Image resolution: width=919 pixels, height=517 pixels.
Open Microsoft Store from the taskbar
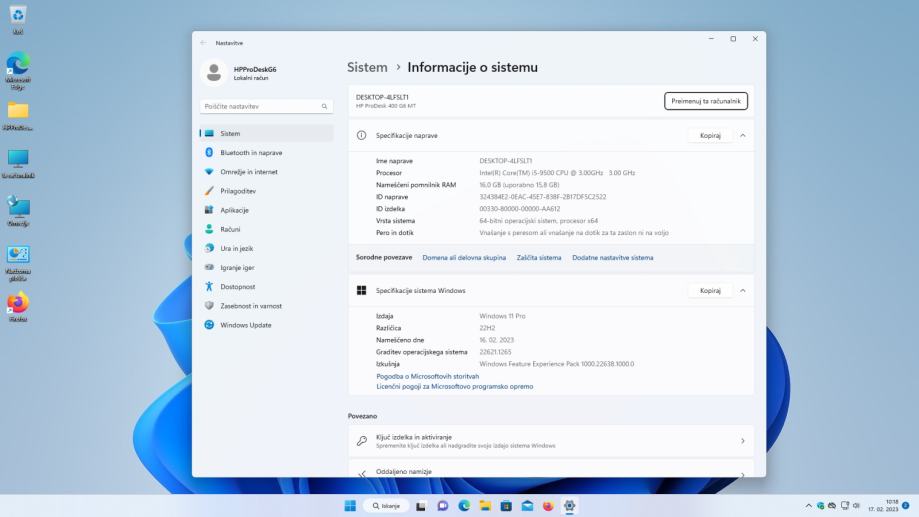506,506
